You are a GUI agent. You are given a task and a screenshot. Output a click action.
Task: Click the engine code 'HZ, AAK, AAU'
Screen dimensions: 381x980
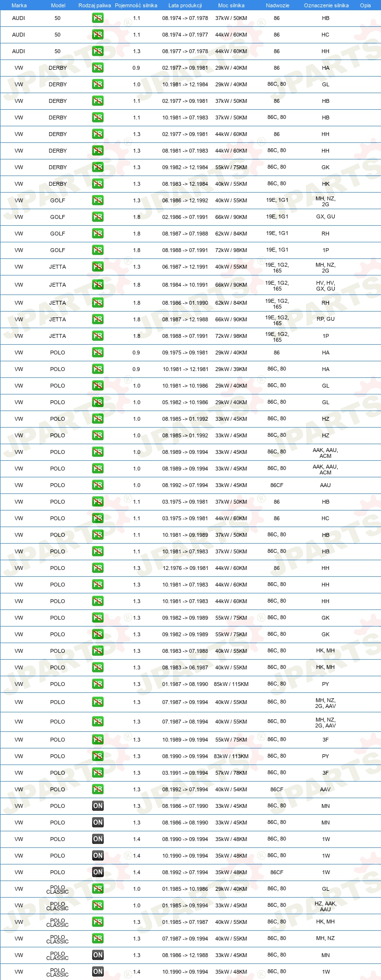(x=325, y=906)
